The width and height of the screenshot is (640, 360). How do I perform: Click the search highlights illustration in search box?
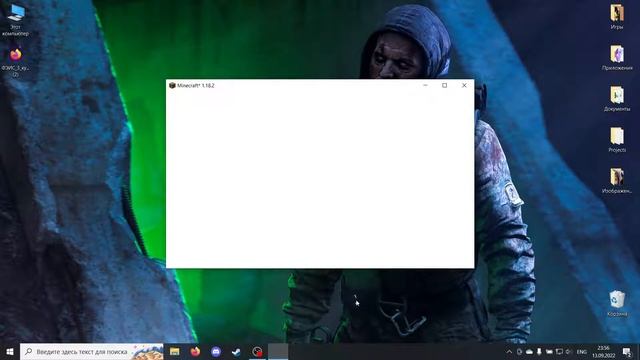[x=147, y=352]
